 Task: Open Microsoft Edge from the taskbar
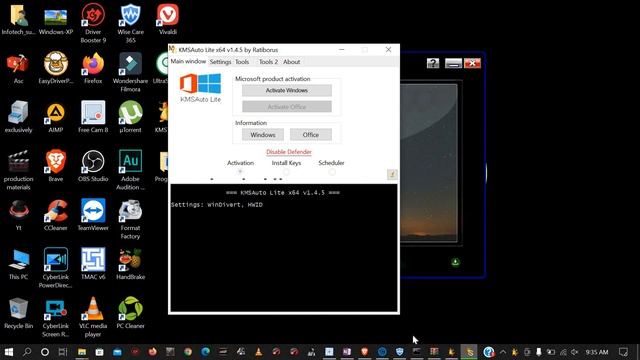coord(205,352)
